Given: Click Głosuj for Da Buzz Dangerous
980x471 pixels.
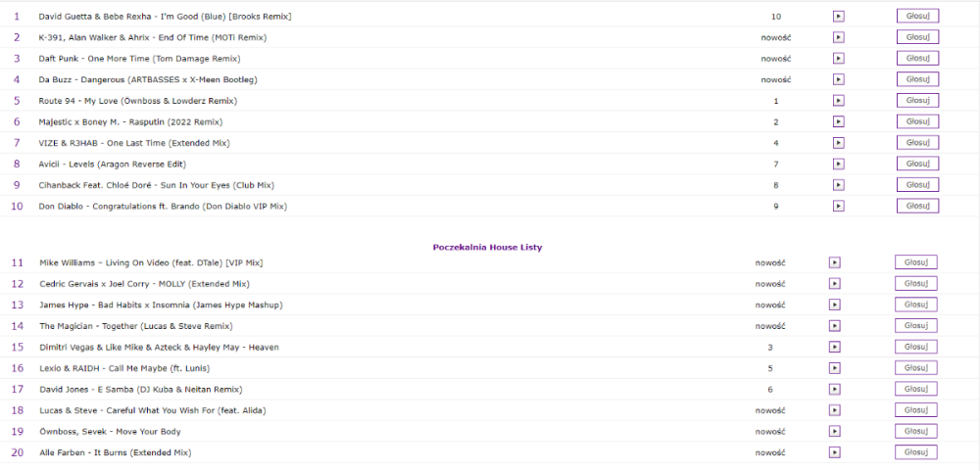Looking at the screenshot, I should 917,79.
